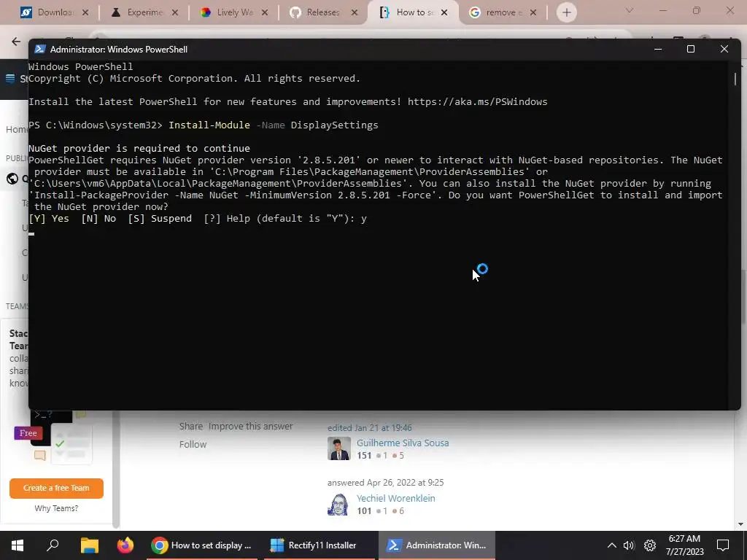The image size is (747, 560).
Task: Click Follow link under the answer
Action: pos(193,444)
